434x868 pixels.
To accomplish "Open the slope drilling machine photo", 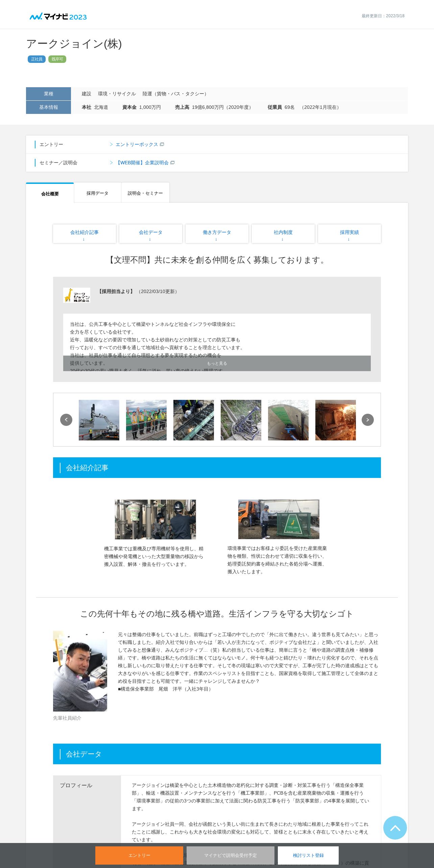I will pyautogui.click(x=241, y=420).
